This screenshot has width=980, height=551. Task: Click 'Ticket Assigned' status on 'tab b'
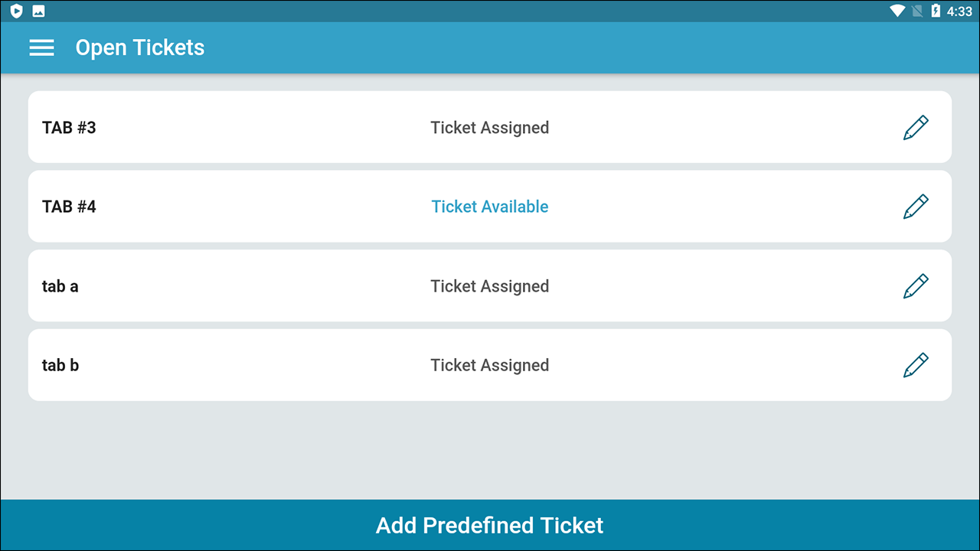490,365
